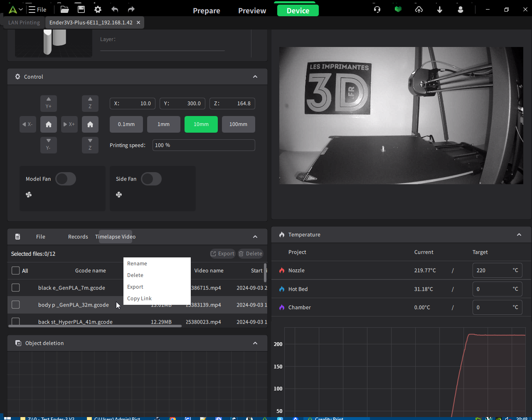
Task: Click the undo arrow icon
Action: [x=115, y=9]
